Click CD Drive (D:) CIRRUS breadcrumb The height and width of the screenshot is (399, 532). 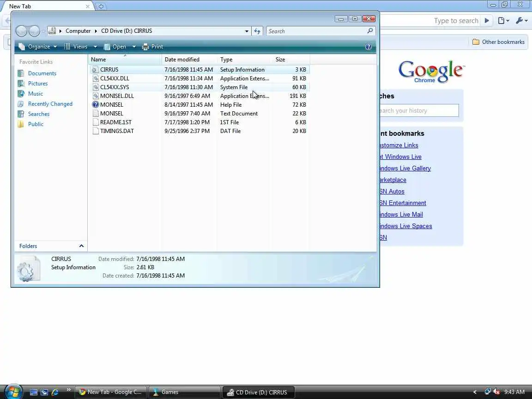coord(127,31)
